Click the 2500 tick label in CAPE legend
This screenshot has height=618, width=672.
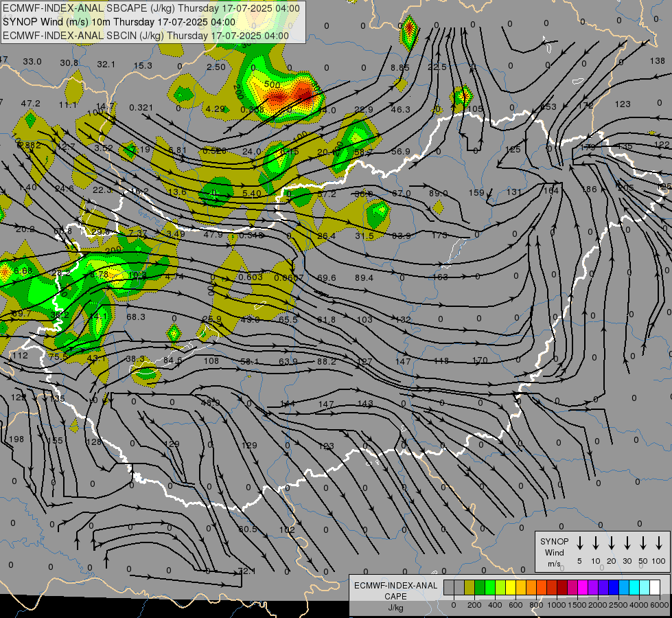click(x=618, y=605)
